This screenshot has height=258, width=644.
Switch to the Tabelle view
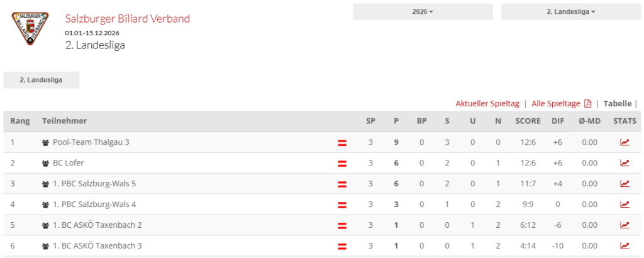[x=617, y=104]
